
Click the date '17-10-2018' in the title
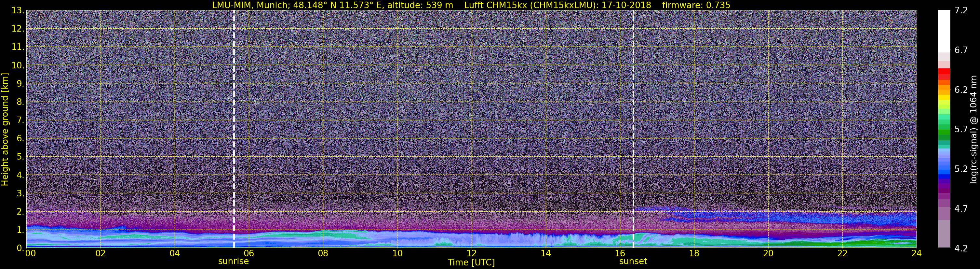click(x=626, y=5)
